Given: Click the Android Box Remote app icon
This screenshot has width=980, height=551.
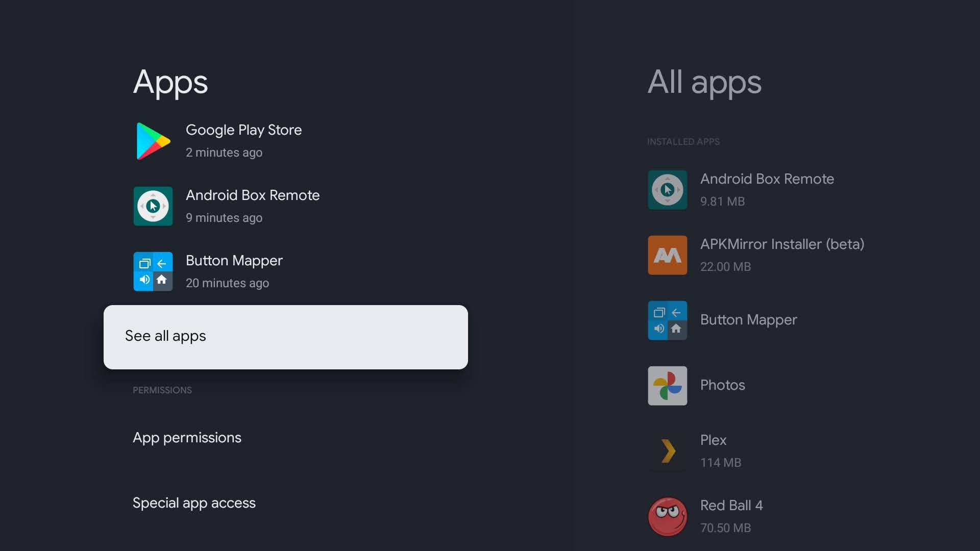Looking at the screenshot, I should pos(153,206).
